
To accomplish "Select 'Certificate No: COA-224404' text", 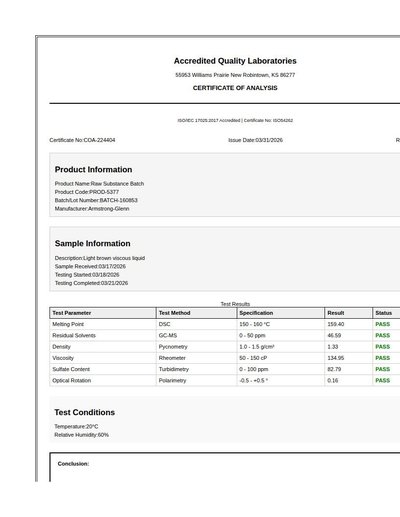I will pyautogui.click(x=82, y=140).
